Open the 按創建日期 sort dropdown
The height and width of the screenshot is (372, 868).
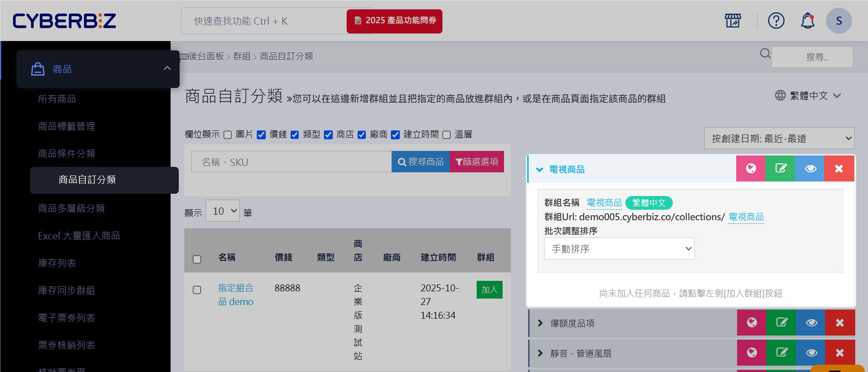click(779, 138)
